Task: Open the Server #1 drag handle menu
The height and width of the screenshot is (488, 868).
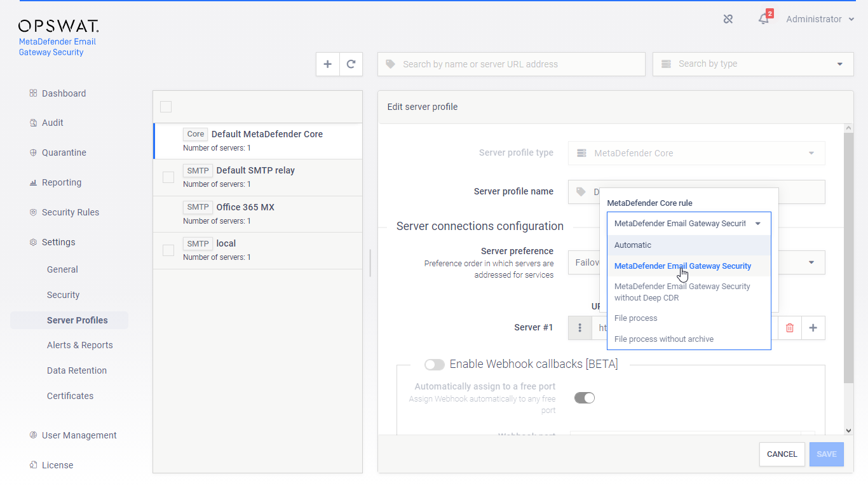Action: click(x=580, y=328)
